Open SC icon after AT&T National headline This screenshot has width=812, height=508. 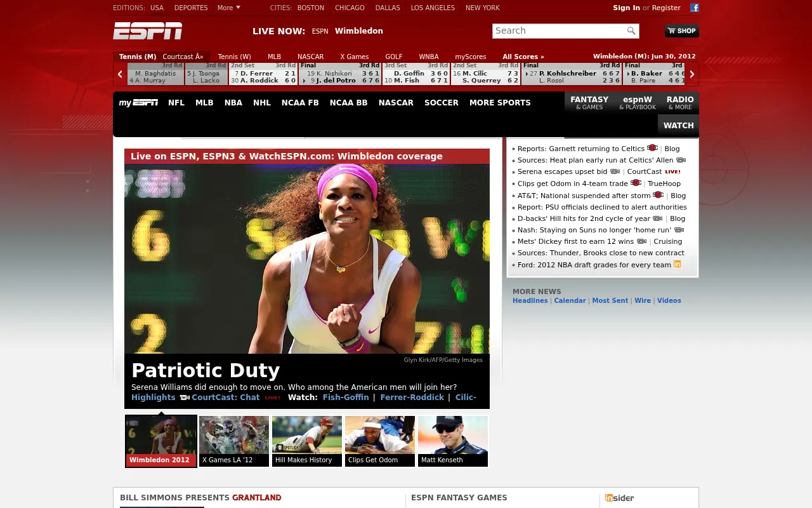click(658, 195)
